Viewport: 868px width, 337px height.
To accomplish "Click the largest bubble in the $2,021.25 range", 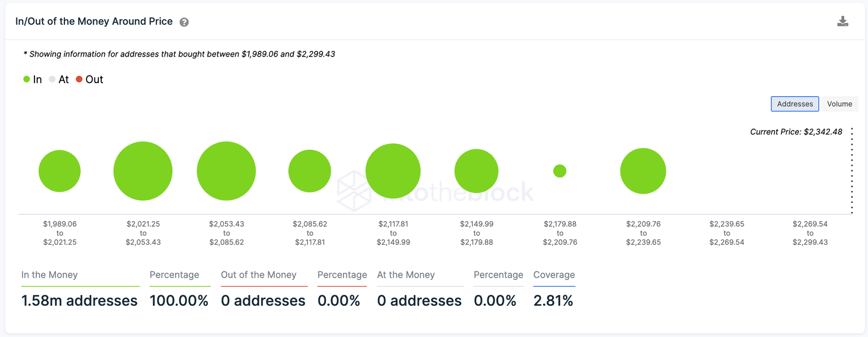I will click(x=143, y=170).
